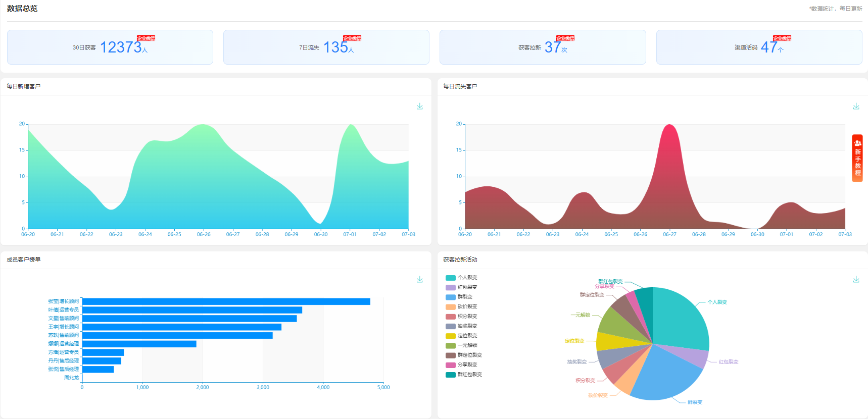
Task: Click the 5,000 tick on bar chart axis
Action: pyautogui.click(x=383, y=387)
